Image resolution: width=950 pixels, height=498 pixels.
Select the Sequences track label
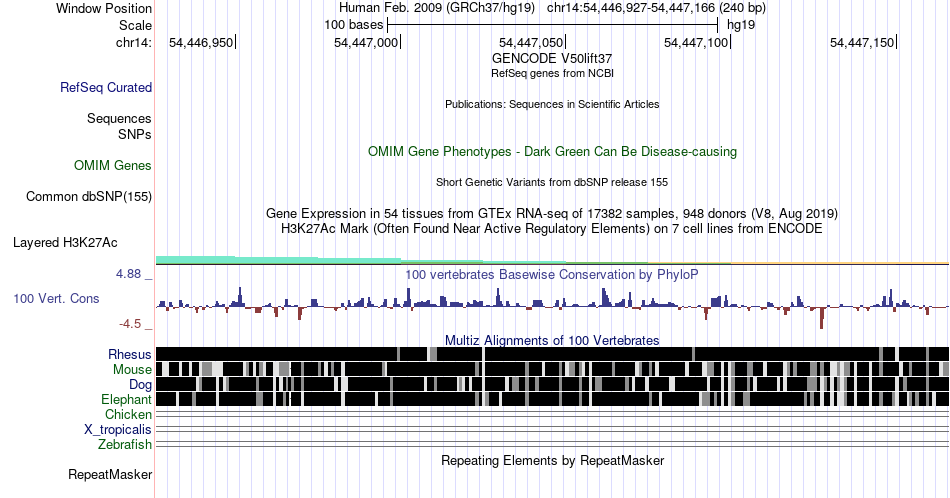[x=119, y=118]
